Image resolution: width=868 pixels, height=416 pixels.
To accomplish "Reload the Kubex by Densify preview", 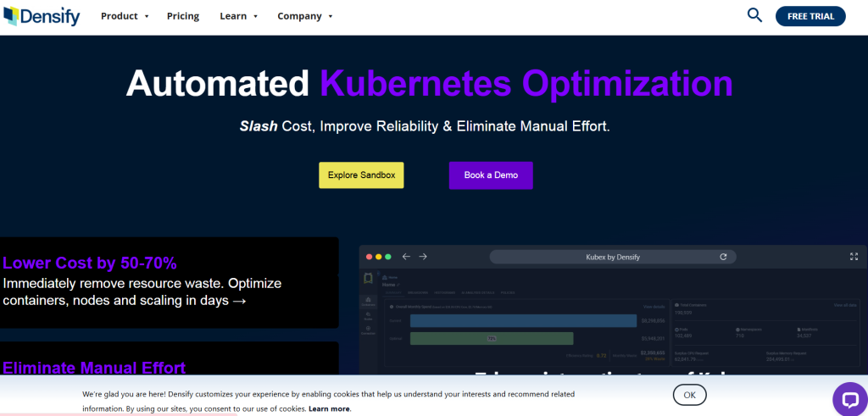I will pyautogui.click(x=723, y=257).
